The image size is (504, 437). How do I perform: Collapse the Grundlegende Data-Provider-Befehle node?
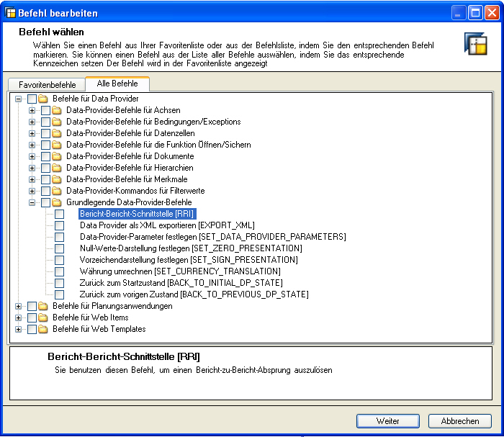32,202
